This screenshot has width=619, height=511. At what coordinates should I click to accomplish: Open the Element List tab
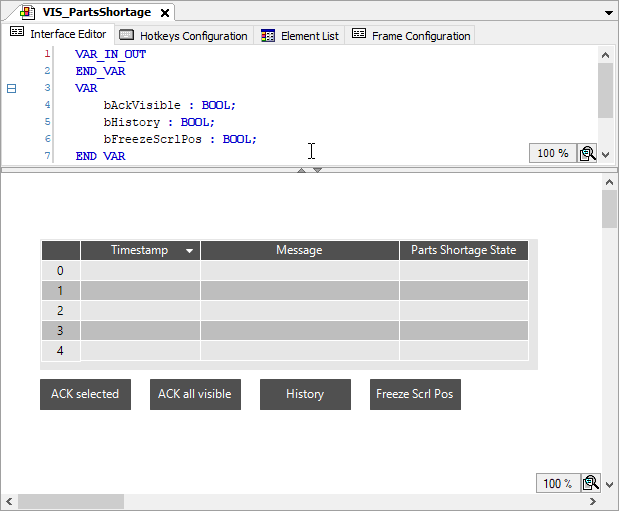300,36
